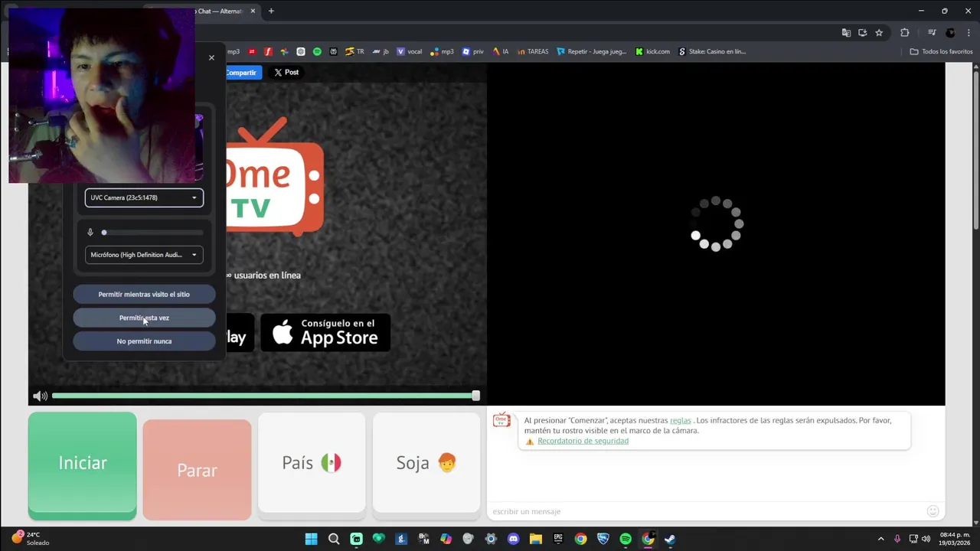Click the network display tray icon
Image resolution: width=980 pixels, height=551 pixels.
pos(913,539)
